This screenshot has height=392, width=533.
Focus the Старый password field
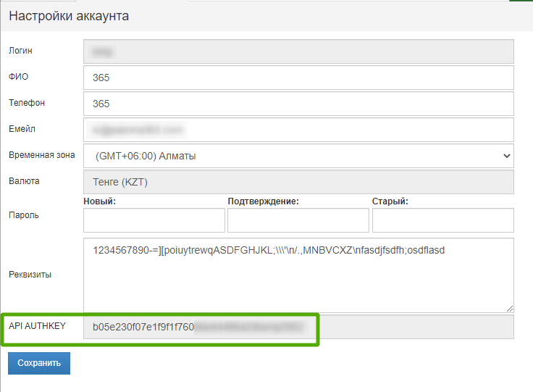coord(442,220)
